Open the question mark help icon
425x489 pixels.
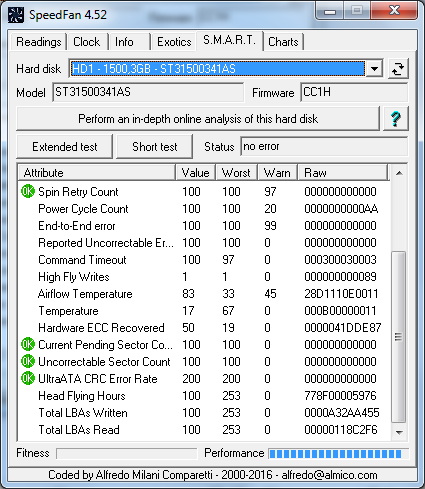click(396, 118)
